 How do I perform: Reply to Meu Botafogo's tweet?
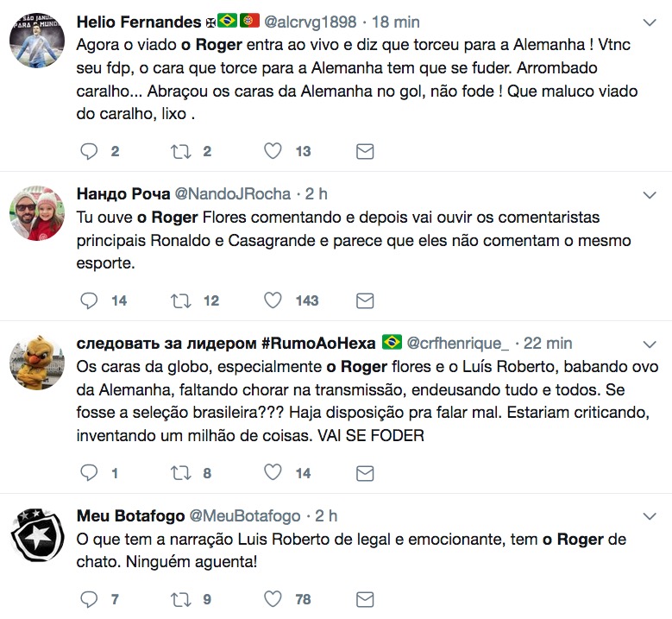tap(89, 599)
